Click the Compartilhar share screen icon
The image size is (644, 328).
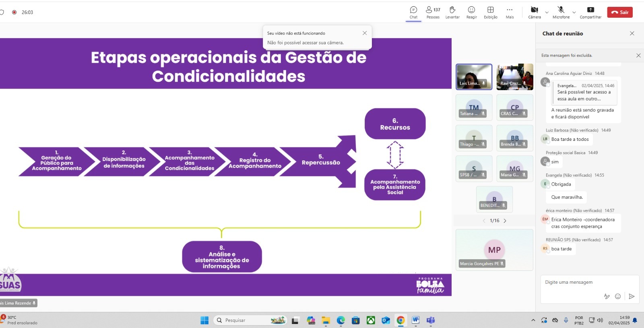tap(590, 12)
